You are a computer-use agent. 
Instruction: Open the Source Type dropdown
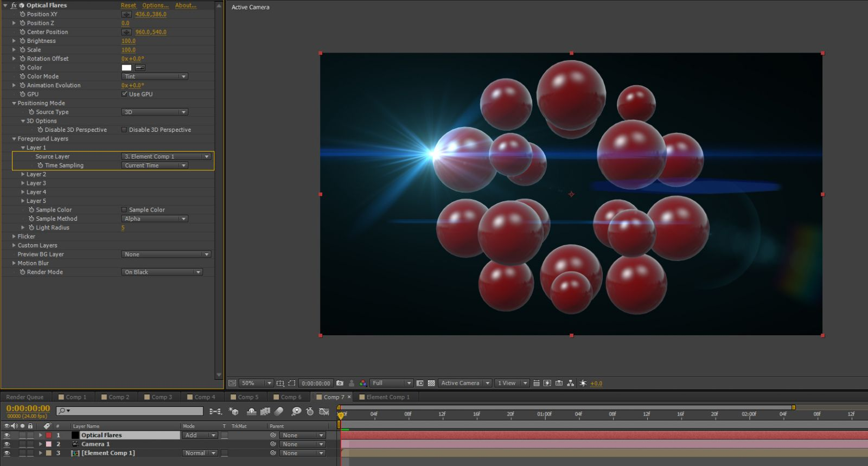(155, 112)
